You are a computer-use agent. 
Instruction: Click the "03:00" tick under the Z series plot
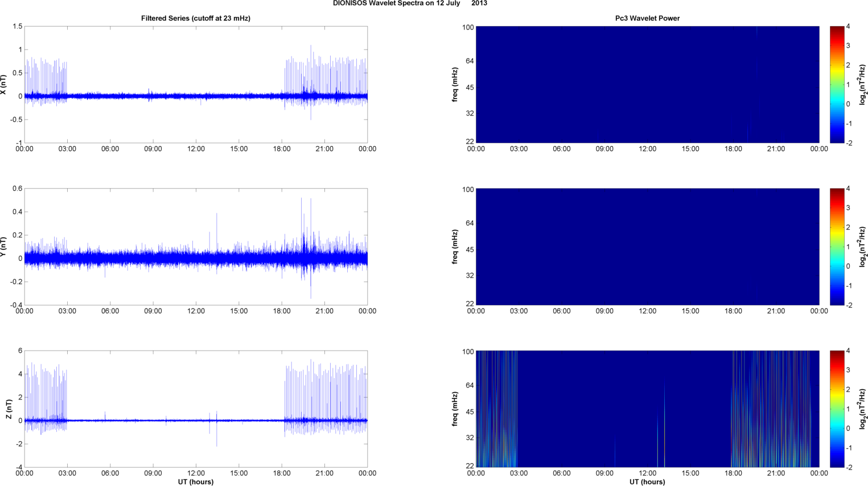click(67, 473)
